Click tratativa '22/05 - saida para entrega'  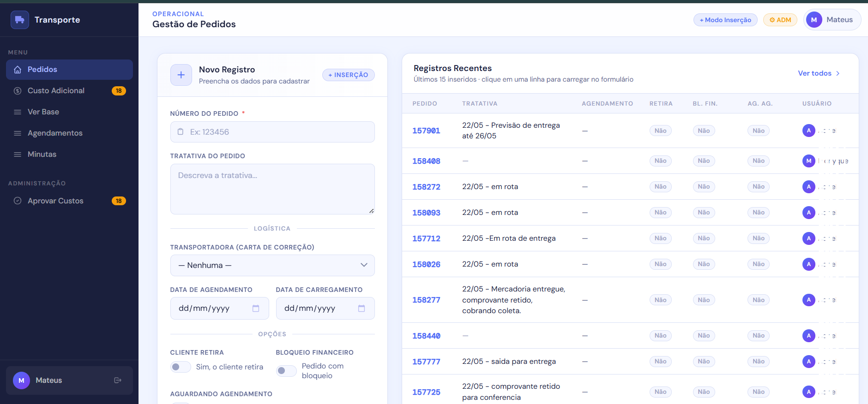(x=509, y=362)
